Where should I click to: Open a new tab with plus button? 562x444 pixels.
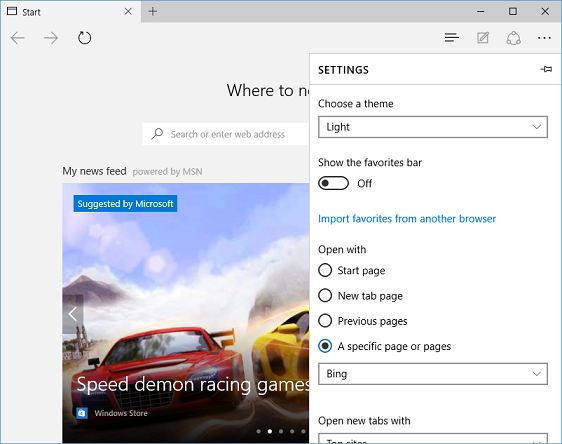[x=153, y=11]
